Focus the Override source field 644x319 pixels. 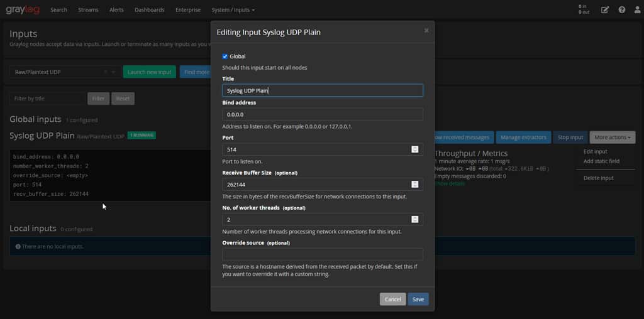click(323, 254)
